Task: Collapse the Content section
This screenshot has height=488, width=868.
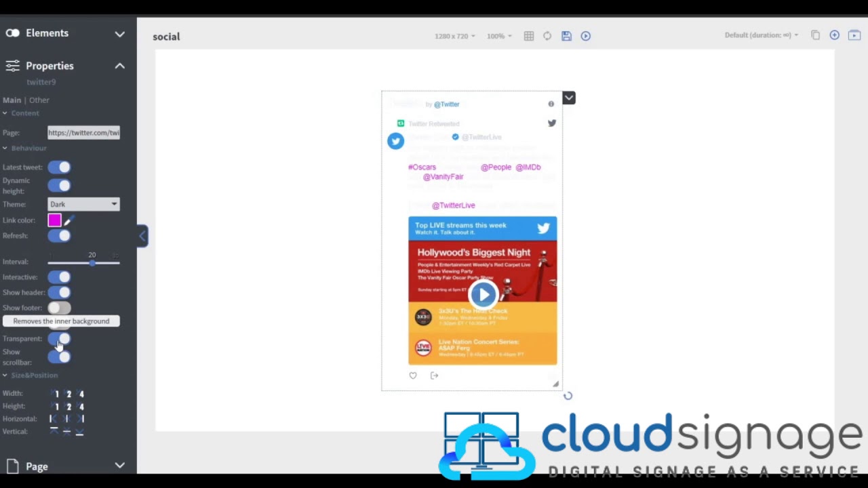Action: click(5, 113)
